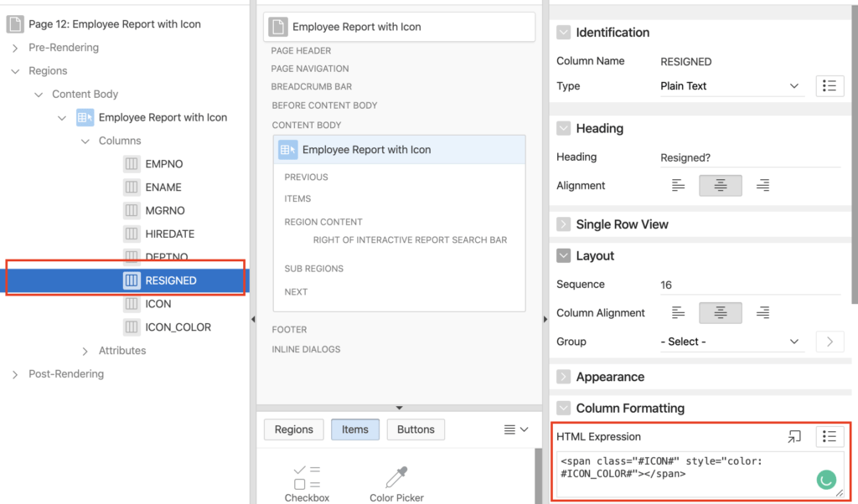Click the page icon in layout header
The image size is (858, 504).
[278, 27]
